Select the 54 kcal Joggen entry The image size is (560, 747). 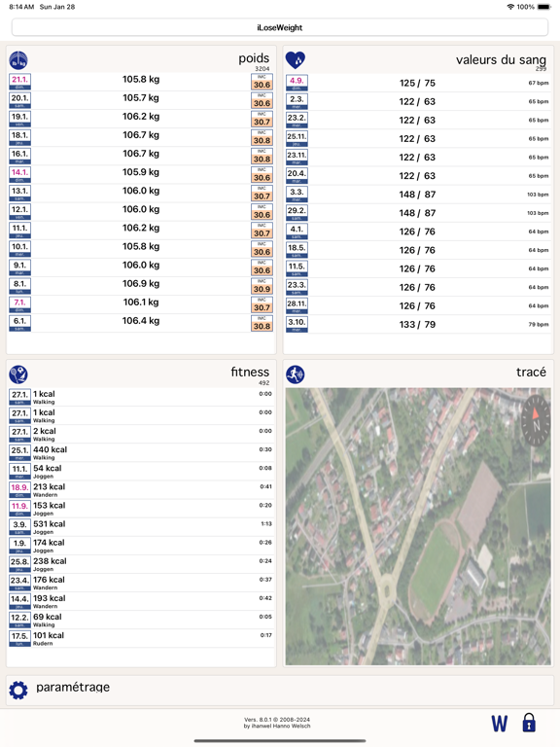click(x=141, y=471)
